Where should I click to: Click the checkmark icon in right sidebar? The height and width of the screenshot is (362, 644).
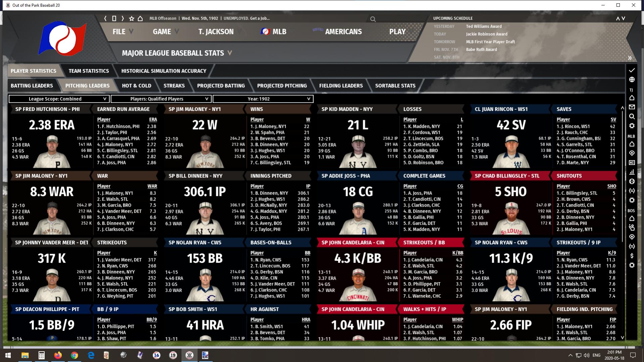pos(632,70)
